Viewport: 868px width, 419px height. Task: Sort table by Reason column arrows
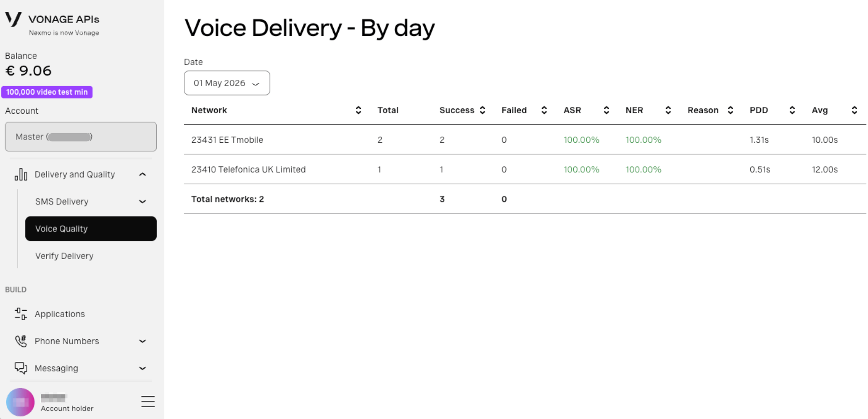click(x=730, y=110)
